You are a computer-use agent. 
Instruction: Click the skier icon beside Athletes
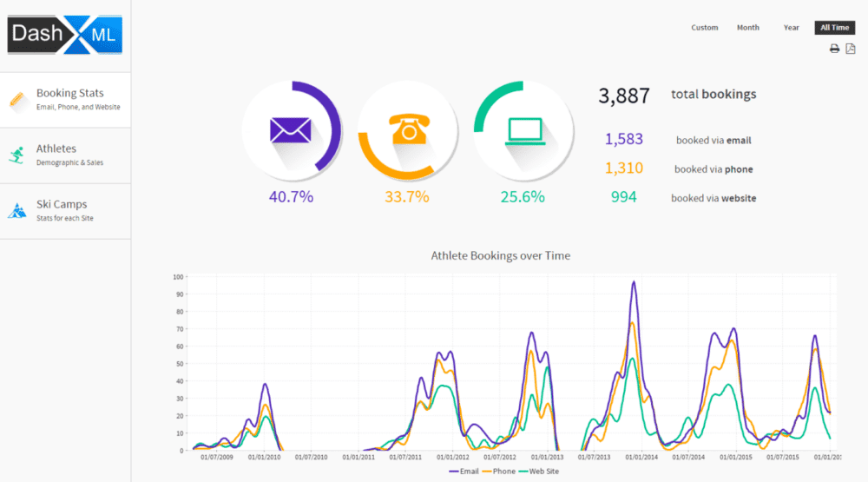click(16, 155)
